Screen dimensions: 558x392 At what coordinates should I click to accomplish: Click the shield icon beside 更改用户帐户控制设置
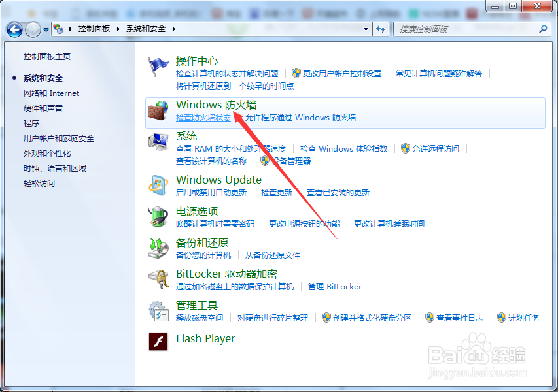click(x=296, y=73)
